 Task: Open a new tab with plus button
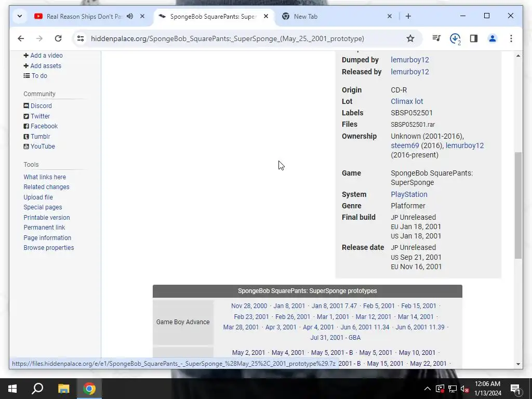click(408, 16)
